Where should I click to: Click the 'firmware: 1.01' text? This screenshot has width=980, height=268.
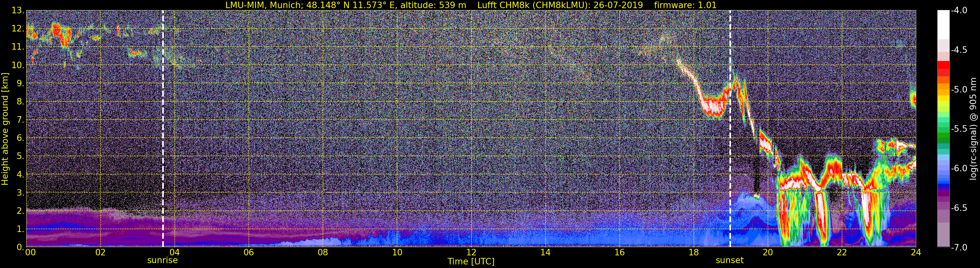point(685,5)
